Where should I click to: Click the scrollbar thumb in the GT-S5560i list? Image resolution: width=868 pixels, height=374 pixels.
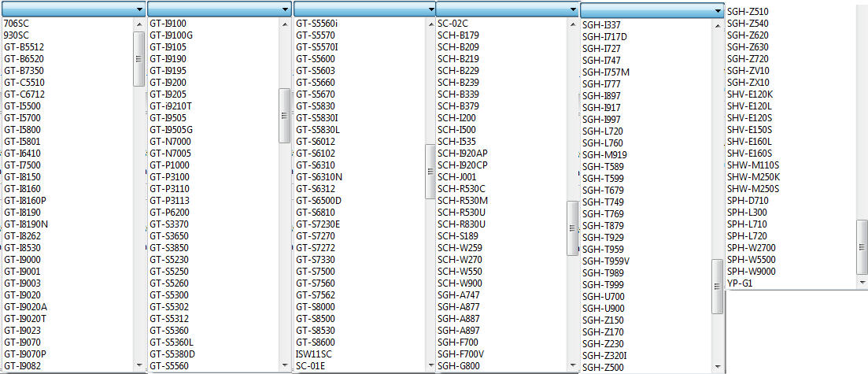click(430, 171)
